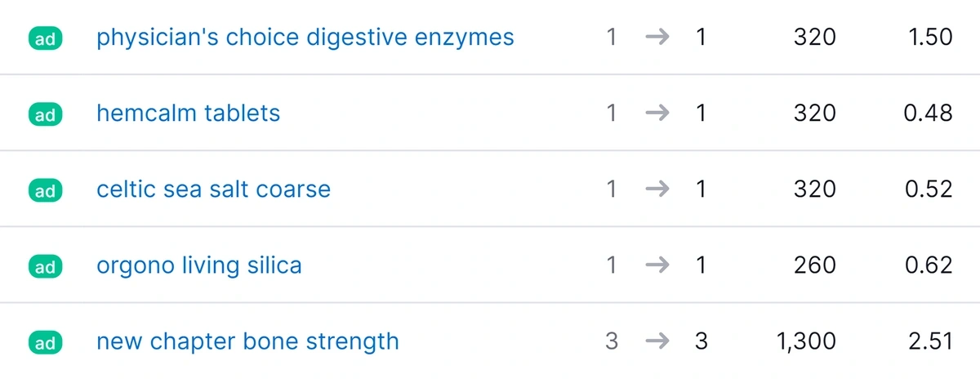Screen dimensions: 980x379
Task: Click the position arrow in new chapter bone strength row
Action: pos(657,341)
